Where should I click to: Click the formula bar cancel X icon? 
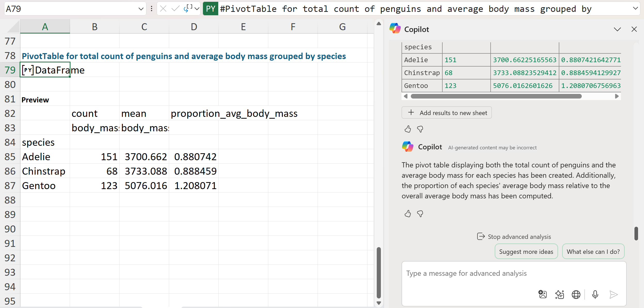tap(163, 9)
